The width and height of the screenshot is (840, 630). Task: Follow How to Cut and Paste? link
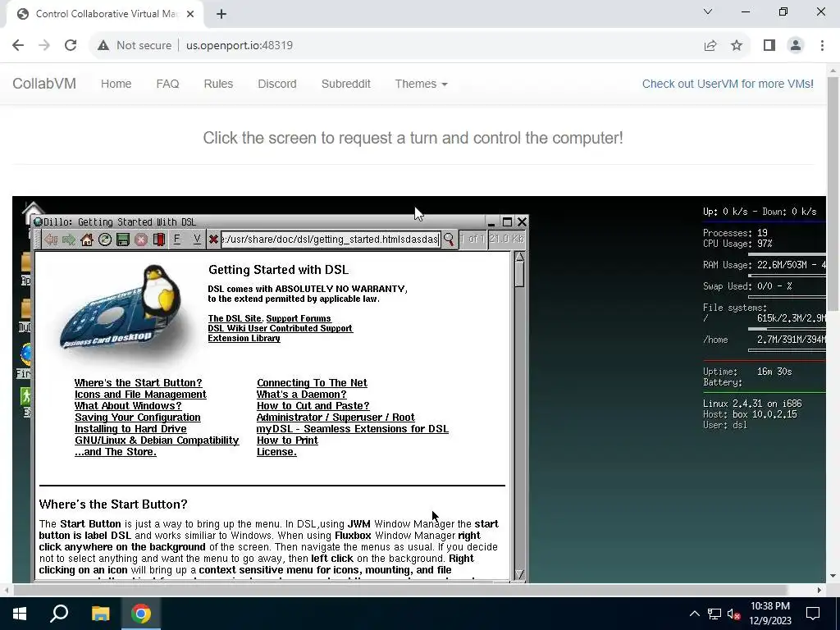pos(313,406)
